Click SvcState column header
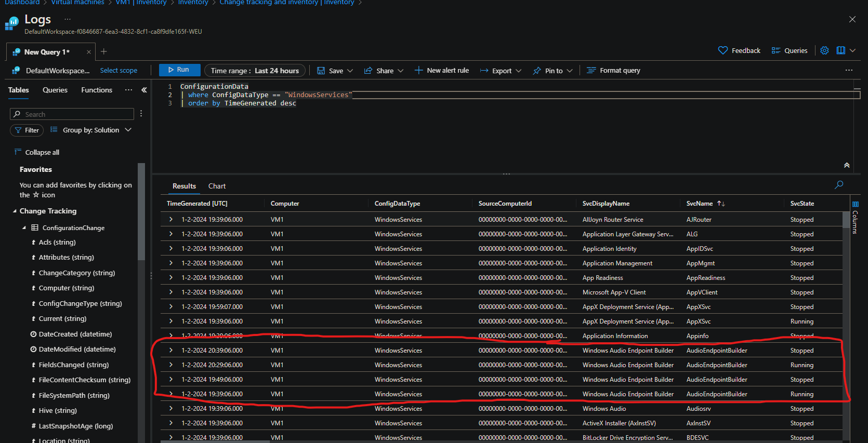The height and width of the screenshot is (443, 868). click(802, 204)
